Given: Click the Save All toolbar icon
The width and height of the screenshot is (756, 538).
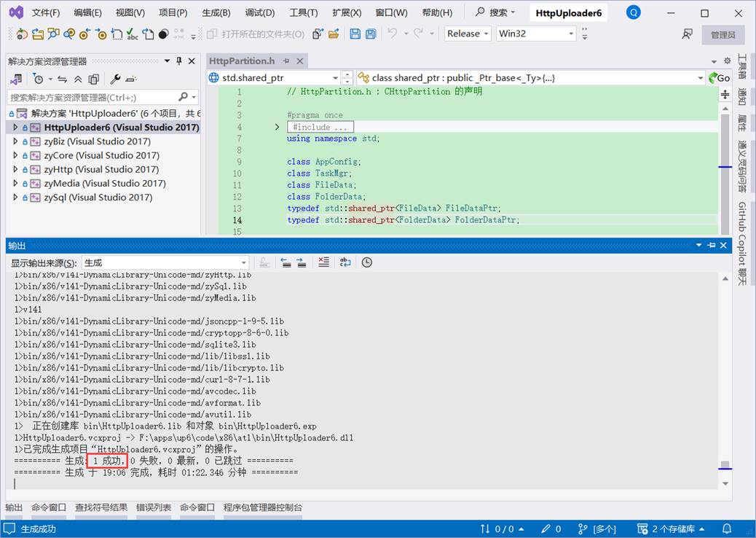Looking at the screenshot, I should click(x=371, y=34).
